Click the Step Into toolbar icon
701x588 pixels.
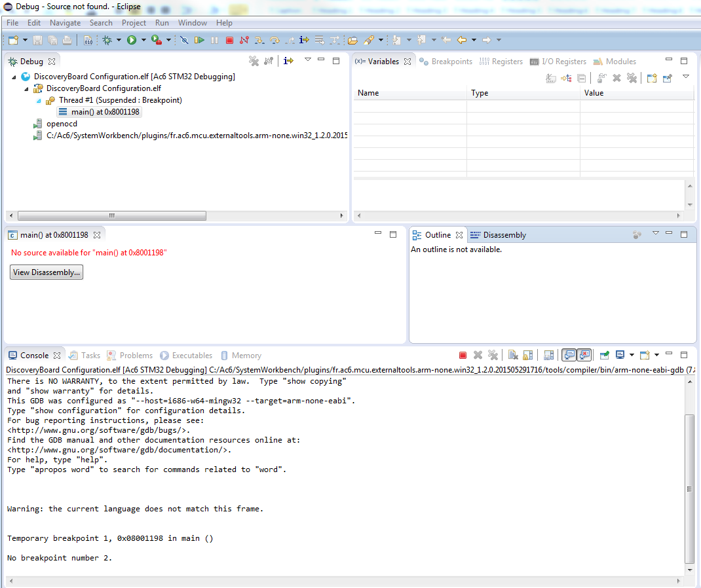pyautogui.click(x=259, y=40)
